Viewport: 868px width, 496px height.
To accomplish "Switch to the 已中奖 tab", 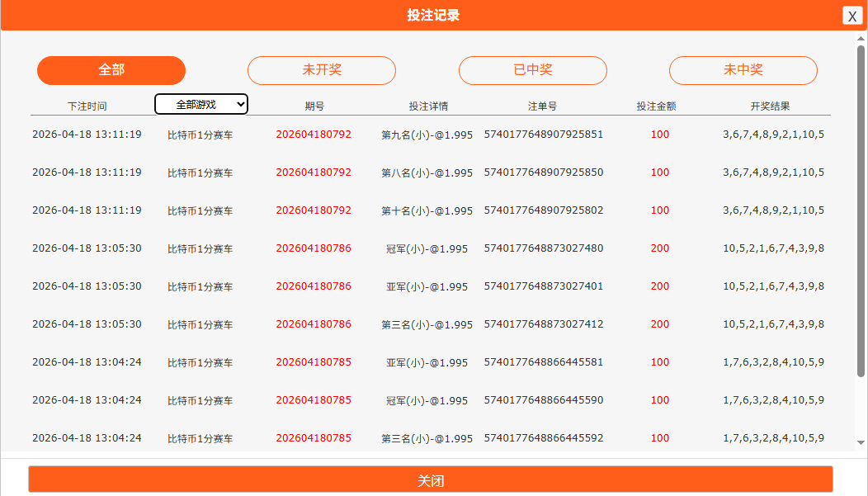I will coord(532,70).
